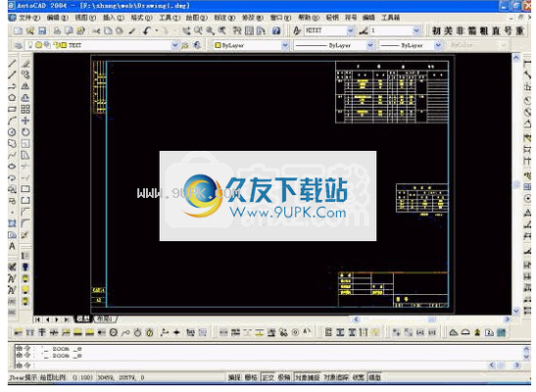Expand the ByLayer lineweight dropdown
Screen dimensions: 536x392
pyautogui.click(x=438, y=45)
